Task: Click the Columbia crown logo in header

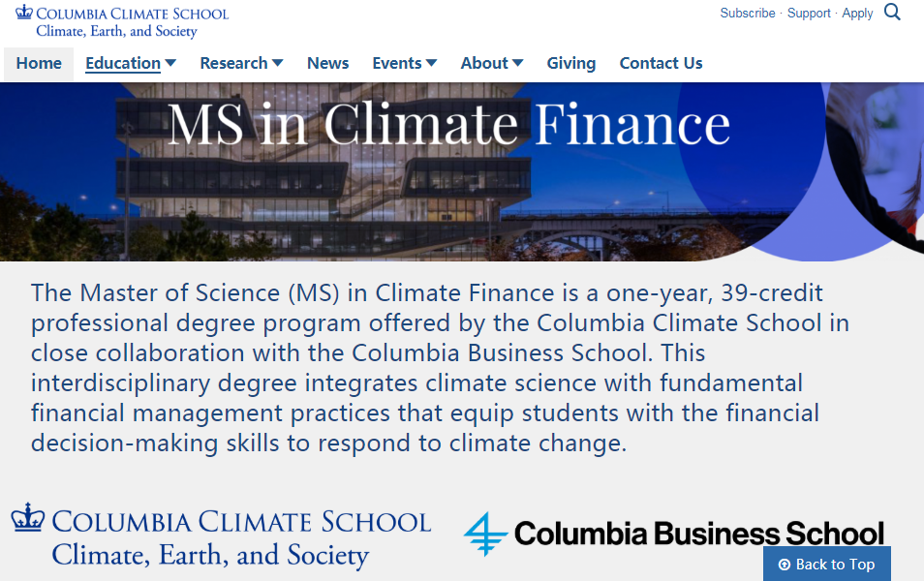Action: pos(23,13)
